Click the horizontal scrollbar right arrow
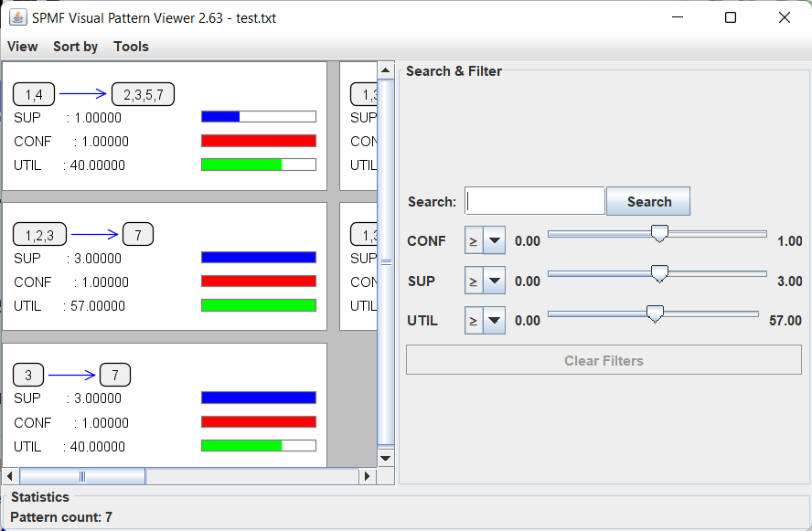812x531 pixels. tap(368, 476)
